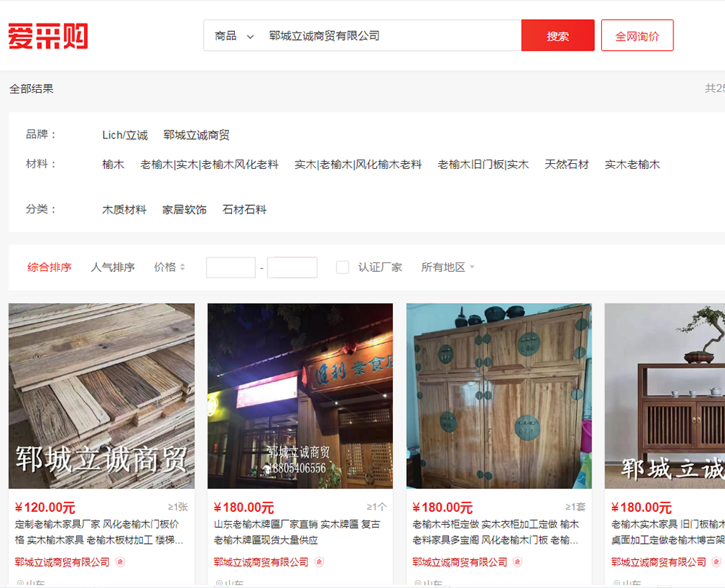Open the 商品 search type dropdown
Screen dimensions: 725x588
(234, 36)
